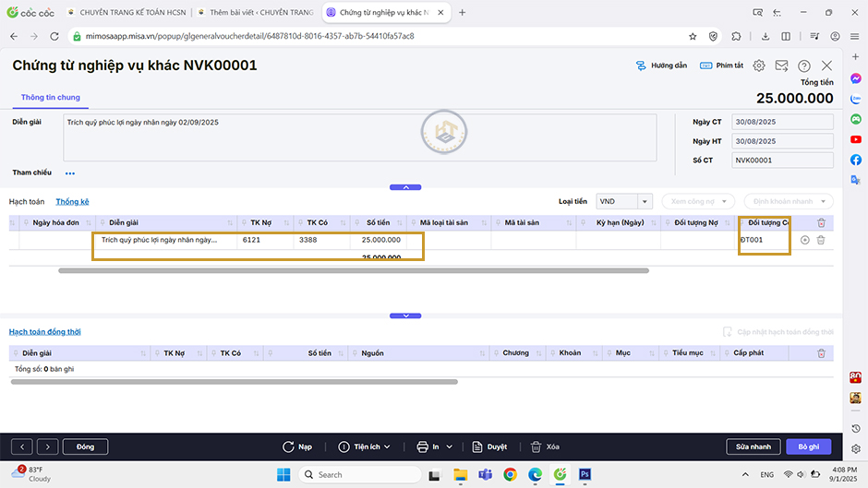Add a row using the plus circle icon
868x488 pixels.
pos(805,240)
